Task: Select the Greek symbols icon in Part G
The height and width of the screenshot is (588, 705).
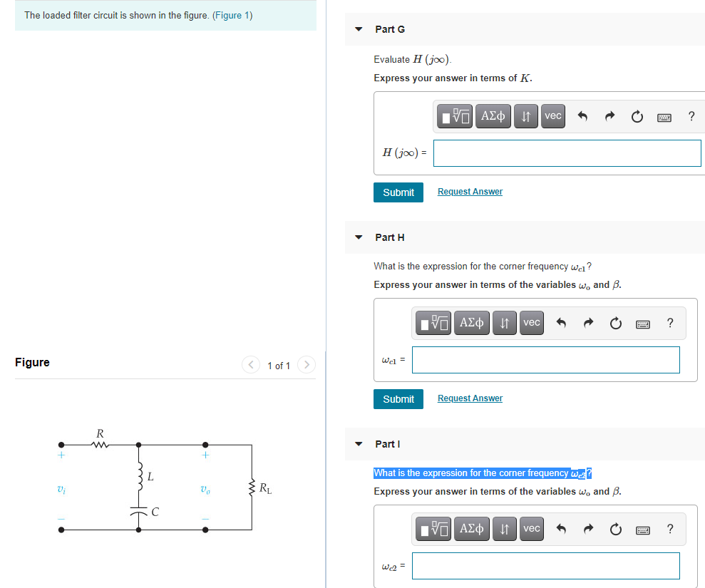Action: tap(493, 115)
